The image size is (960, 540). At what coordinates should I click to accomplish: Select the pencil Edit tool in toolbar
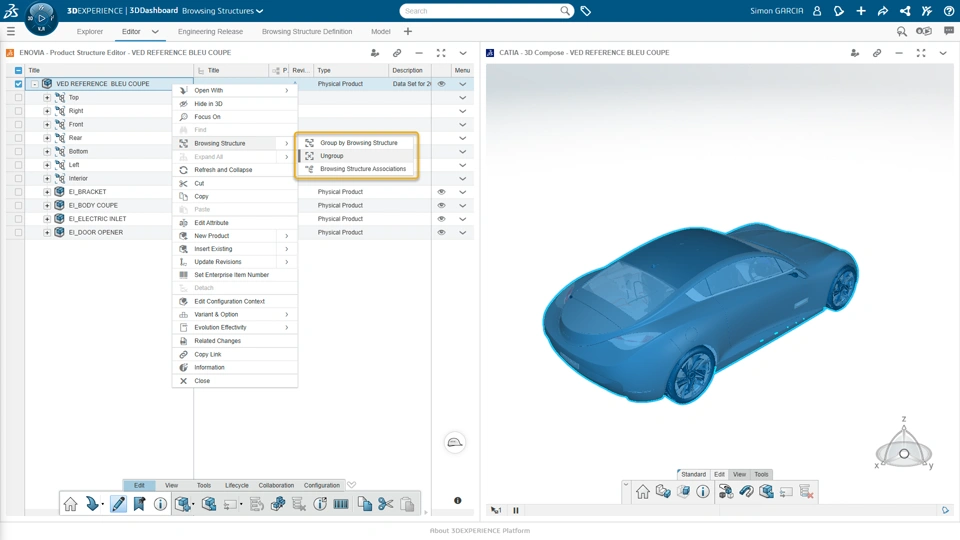coord(118,505)
